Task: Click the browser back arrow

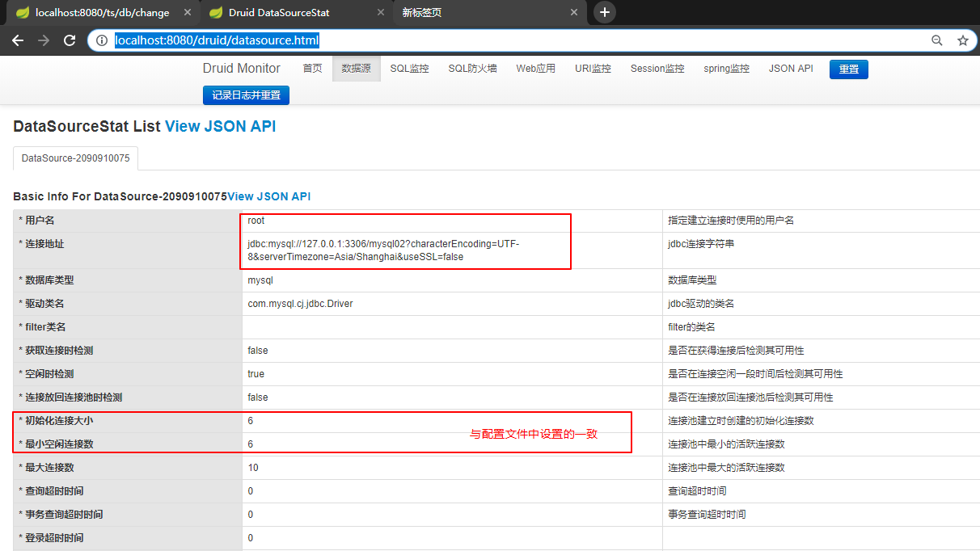Action: pos(18,40)
